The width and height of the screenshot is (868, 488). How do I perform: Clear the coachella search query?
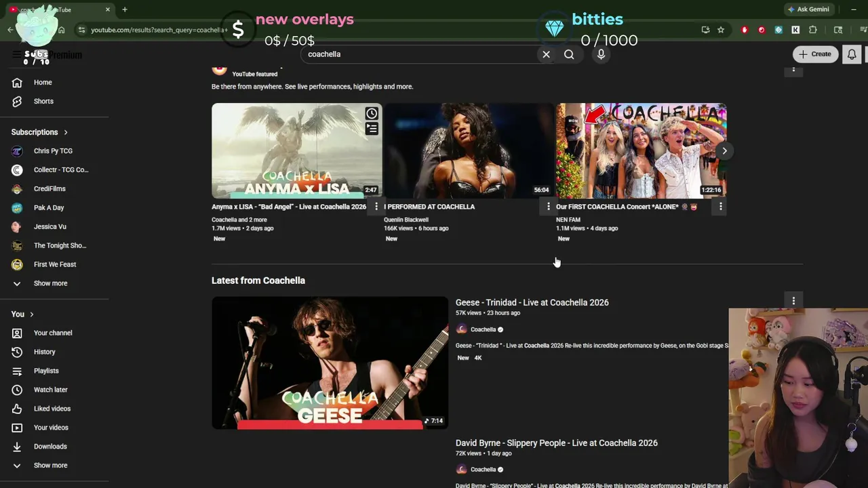546,54
